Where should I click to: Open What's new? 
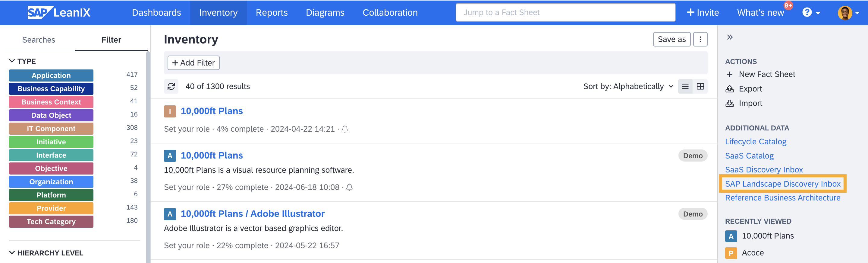[x=760, y=12]
